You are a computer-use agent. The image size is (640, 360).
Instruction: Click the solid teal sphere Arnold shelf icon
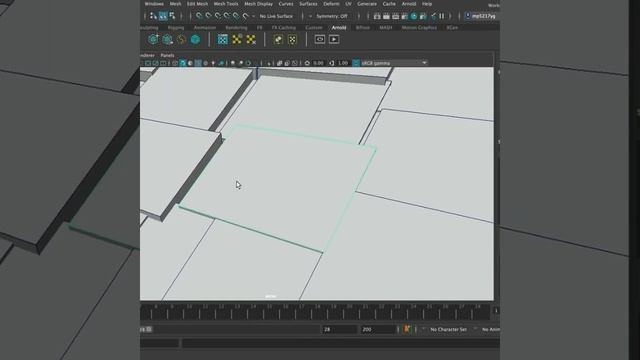[x=196, y=39]
